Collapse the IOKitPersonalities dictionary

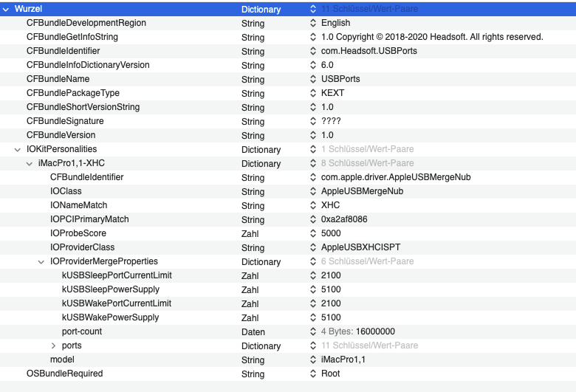click(18, 149)
